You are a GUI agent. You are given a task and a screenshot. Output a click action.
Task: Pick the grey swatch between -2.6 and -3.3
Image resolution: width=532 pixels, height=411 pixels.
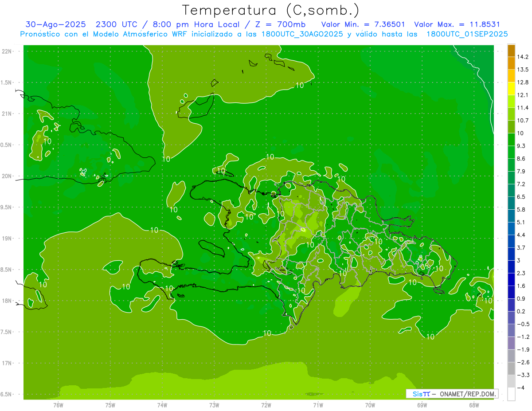point(511,368)
